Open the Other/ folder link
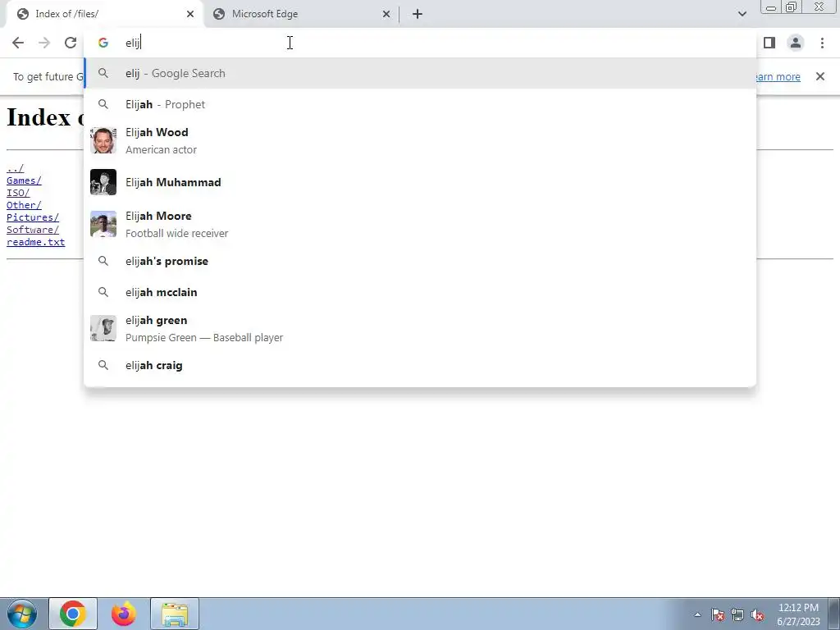Viewport: 840px width, 630px height. 24,205
